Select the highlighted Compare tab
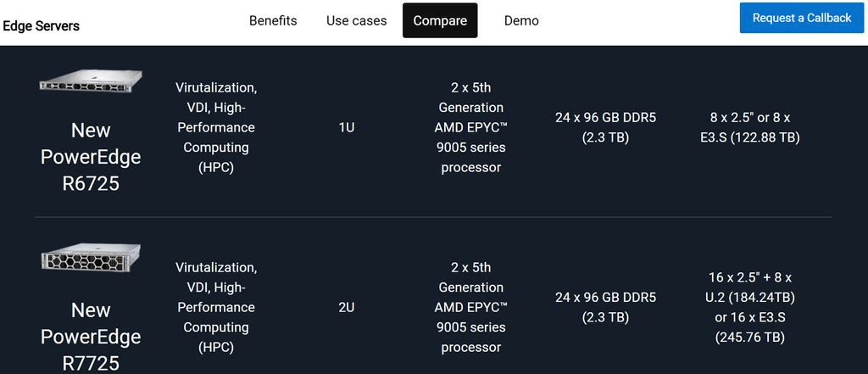Viewport: 868px width, 374px height. 440,20
